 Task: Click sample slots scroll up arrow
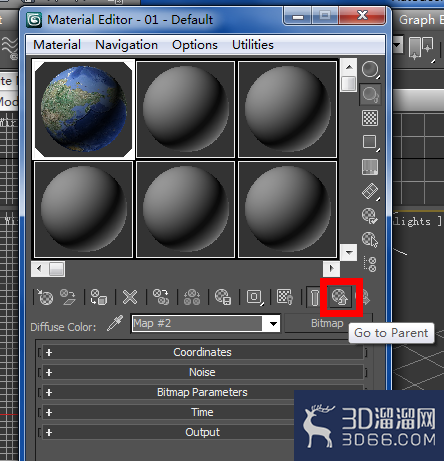(349, 67)
